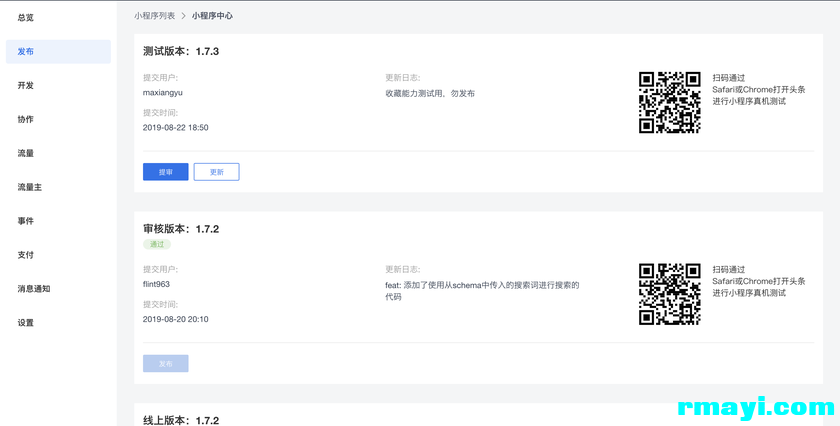Click the 测试版本：1.7.3 heading
Image resolution: width=840 pixels, height=426 pixels.
pos(181,51)
